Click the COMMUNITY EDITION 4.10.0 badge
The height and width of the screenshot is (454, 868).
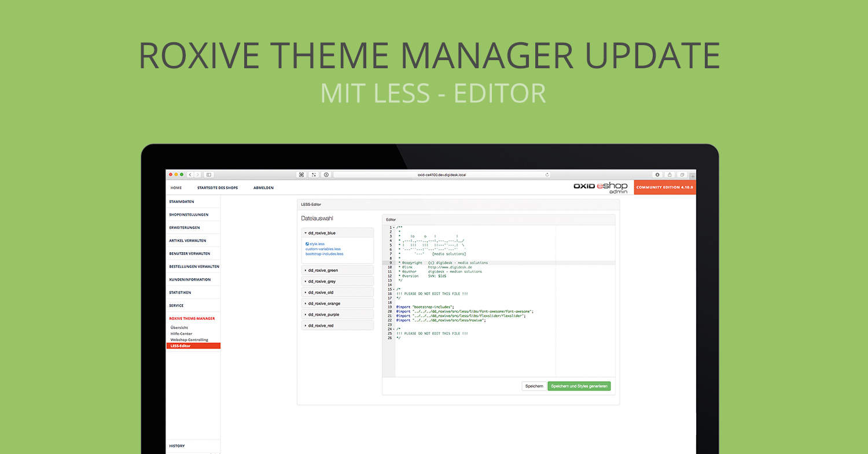(x=664, y=187)
